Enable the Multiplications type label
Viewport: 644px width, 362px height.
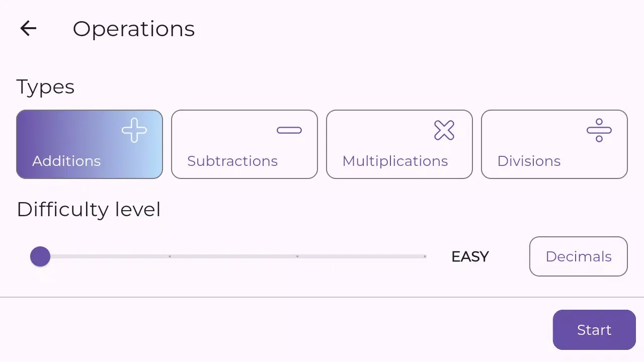click(395, 161)
